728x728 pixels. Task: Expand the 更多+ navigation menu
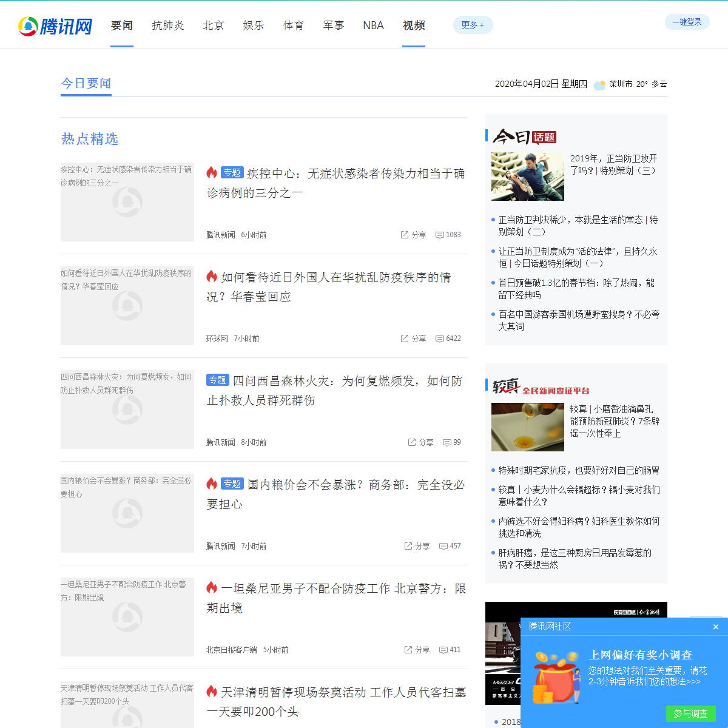click(x=473, y=25)
